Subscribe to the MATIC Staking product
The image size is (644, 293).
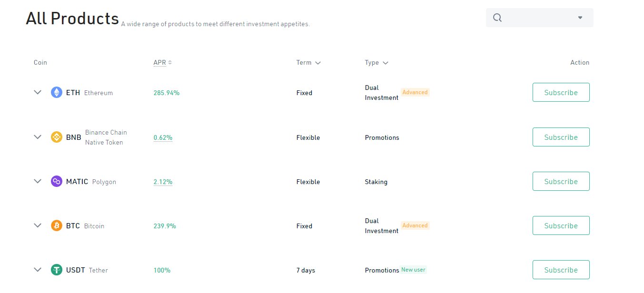click(561, 181)
